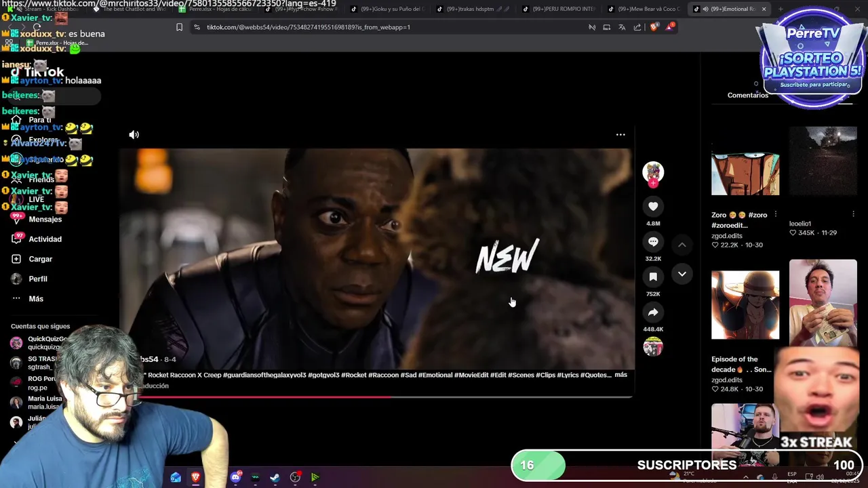Image resolution: width=868 pixels, height=488 pixels.
Task: Bookmark the video with 752K saves
Action: pos(653,277)
